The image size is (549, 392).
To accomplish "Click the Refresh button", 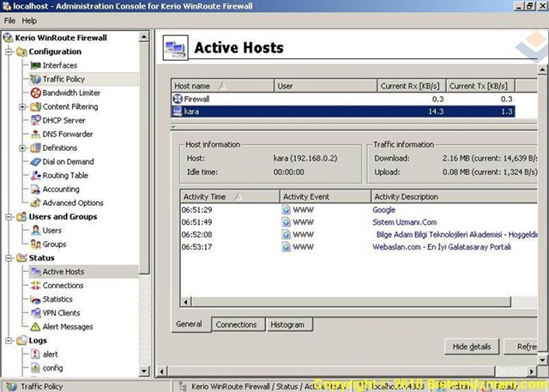I will click(521, 347).
